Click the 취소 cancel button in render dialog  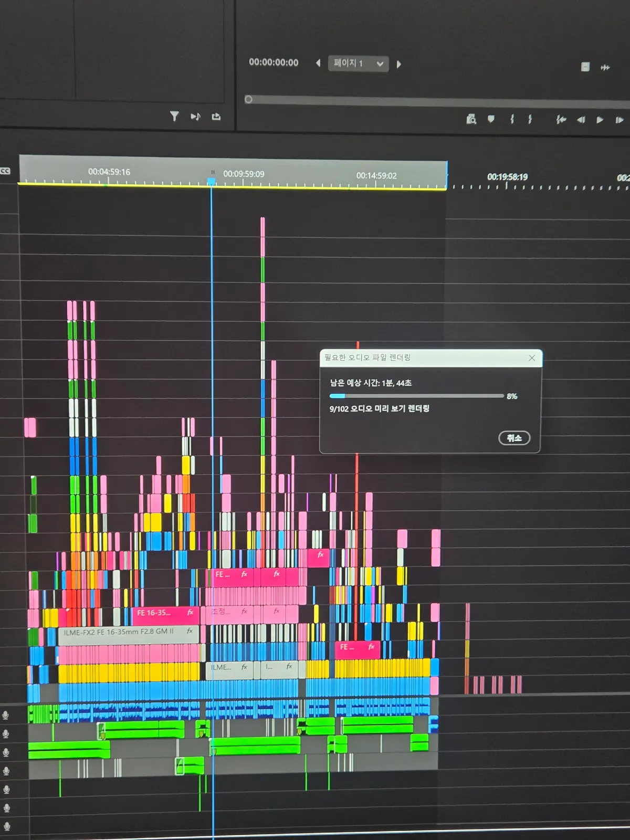[x=514, y=438]
